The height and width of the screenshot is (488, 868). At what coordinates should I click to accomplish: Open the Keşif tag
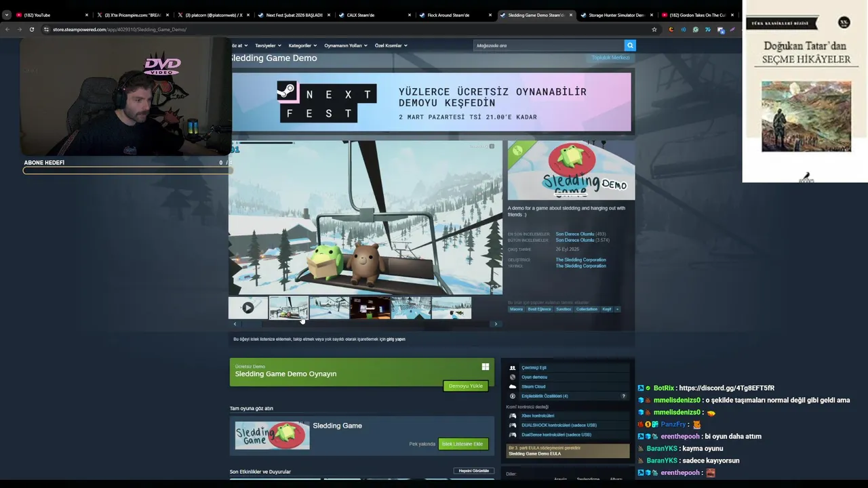(x=607, y=309)
